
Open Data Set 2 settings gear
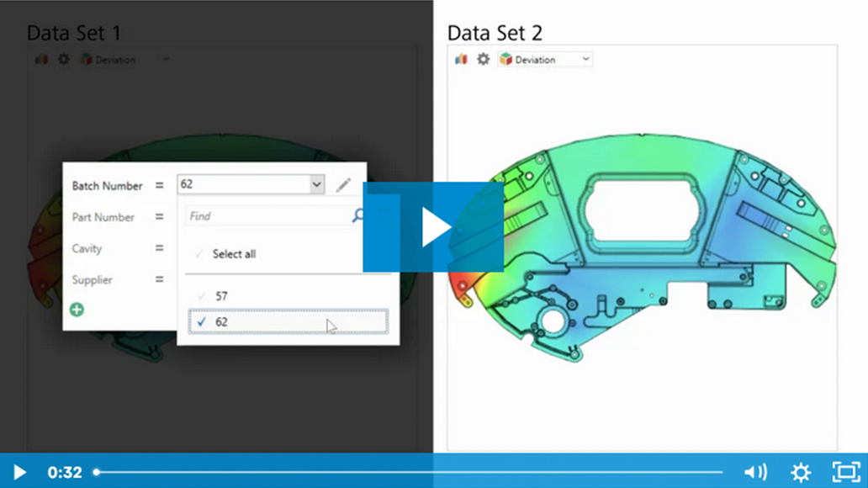tap(483, 60)
